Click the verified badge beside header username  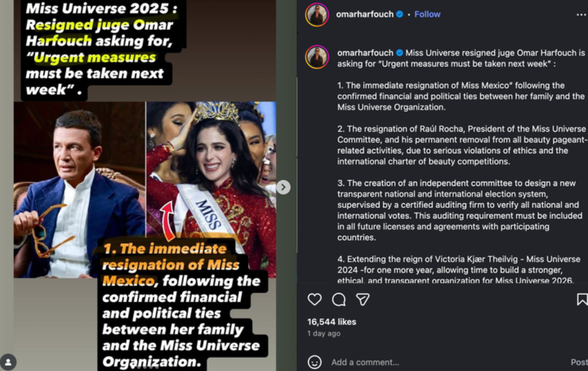[x=400, y=14]
